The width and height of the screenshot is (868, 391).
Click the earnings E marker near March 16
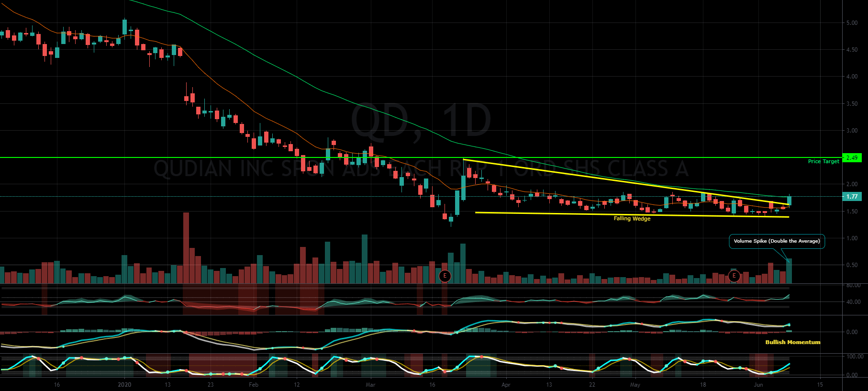[445, 276]
